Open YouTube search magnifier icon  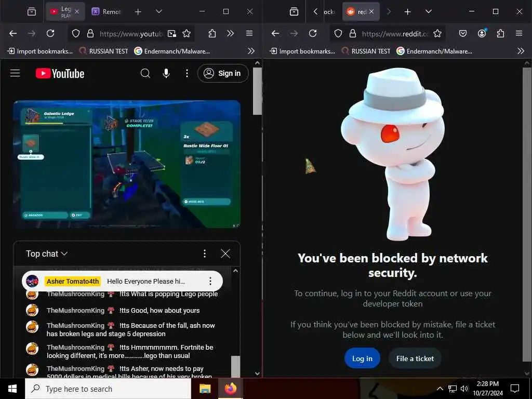145,73
